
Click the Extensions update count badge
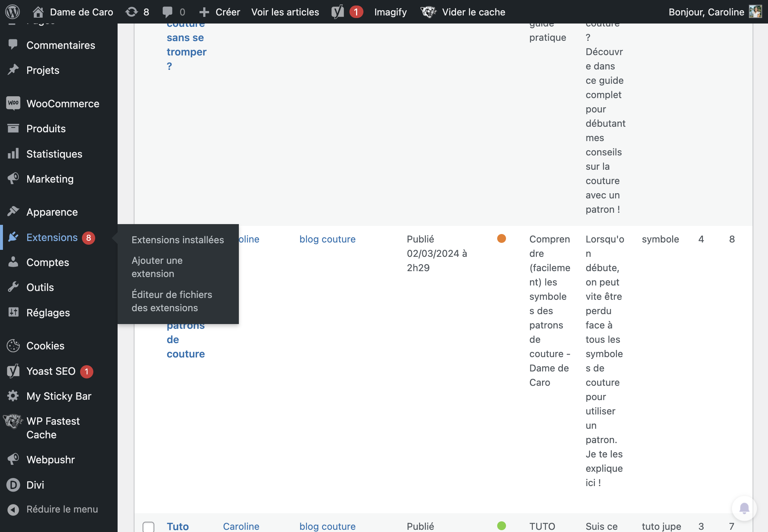tap(89, 238)
